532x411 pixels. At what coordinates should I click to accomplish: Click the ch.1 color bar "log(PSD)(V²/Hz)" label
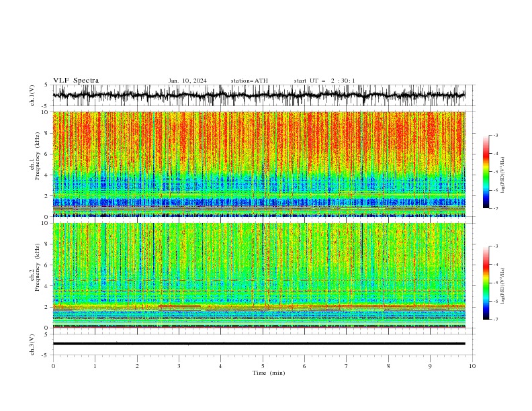pyautogui.click(x=504, y=175)
